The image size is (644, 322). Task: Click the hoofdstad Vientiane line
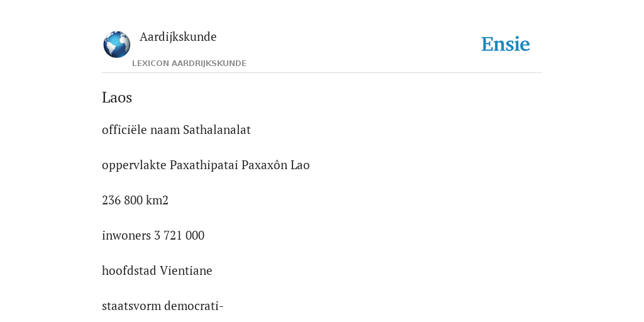tap(157, 271)
